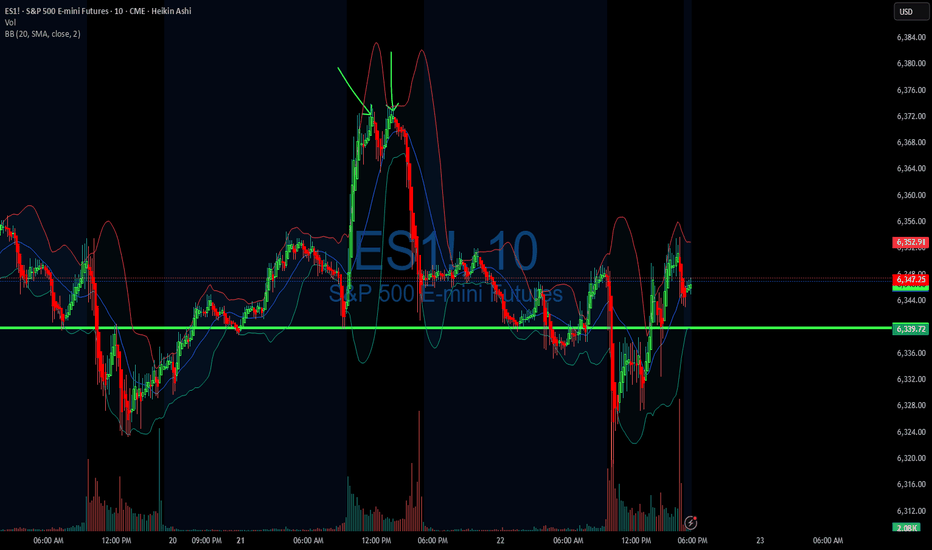Select the BB (20, SMA, close, 2) legend
Viewport: 932px width, 550px height.
click(42, 34)
